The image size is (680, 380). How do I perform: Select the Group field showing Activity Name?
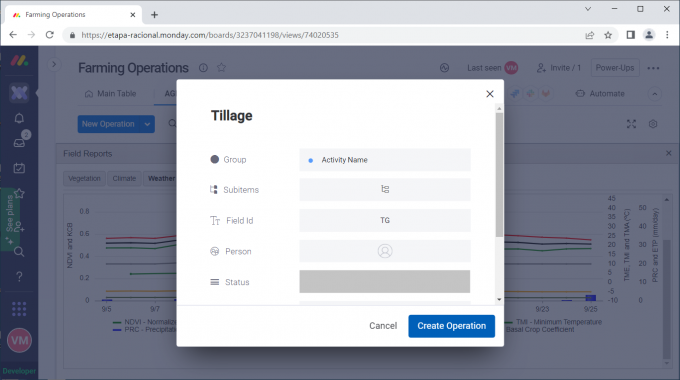(x=385, y=160)
